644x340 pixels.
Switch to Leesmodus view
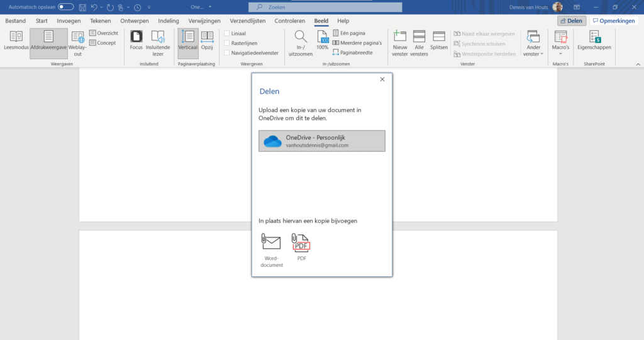tap(16, 41)
